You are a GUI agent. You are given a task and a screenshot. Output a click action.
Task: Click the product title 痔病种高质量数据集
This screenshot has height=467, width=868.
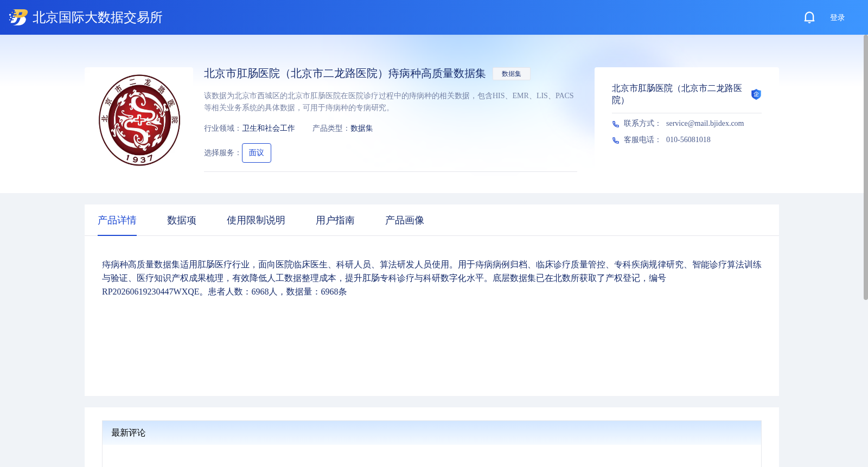345,74
